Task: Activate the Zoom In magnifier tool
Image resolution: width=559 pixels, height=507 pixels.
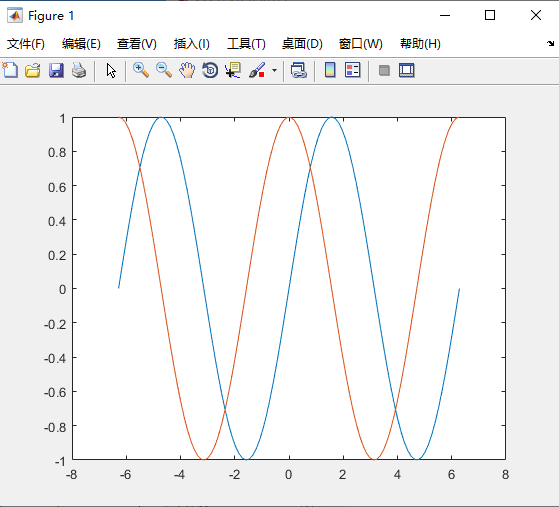Action: pyautogui.click(x=141, y=70)
